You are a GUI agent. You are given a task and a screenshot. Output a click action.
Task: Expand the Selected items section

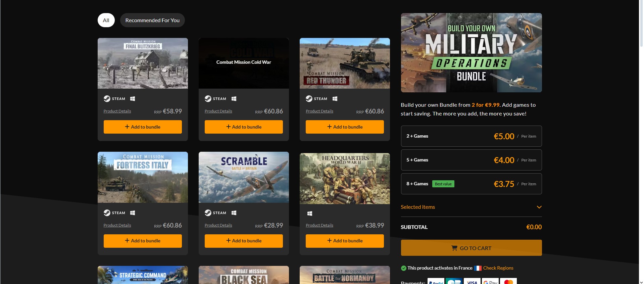tap(539, 207)
